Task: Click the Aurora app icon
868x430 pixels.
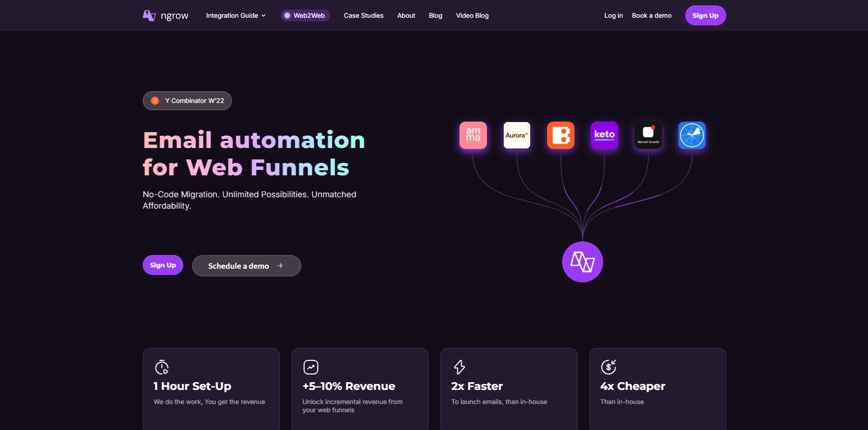Action: coord(517,135)
